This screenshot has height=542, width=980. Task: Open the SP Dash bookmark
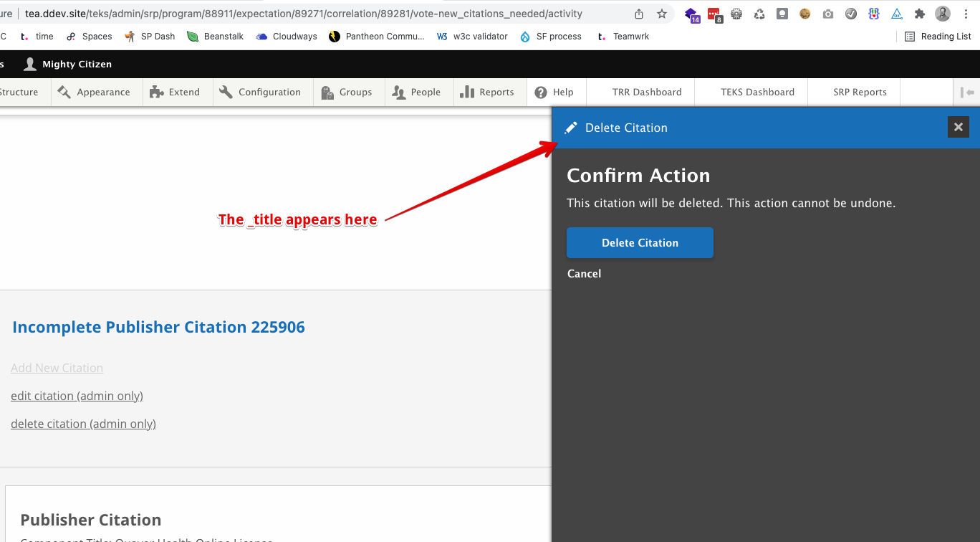[x=150, y=37]
